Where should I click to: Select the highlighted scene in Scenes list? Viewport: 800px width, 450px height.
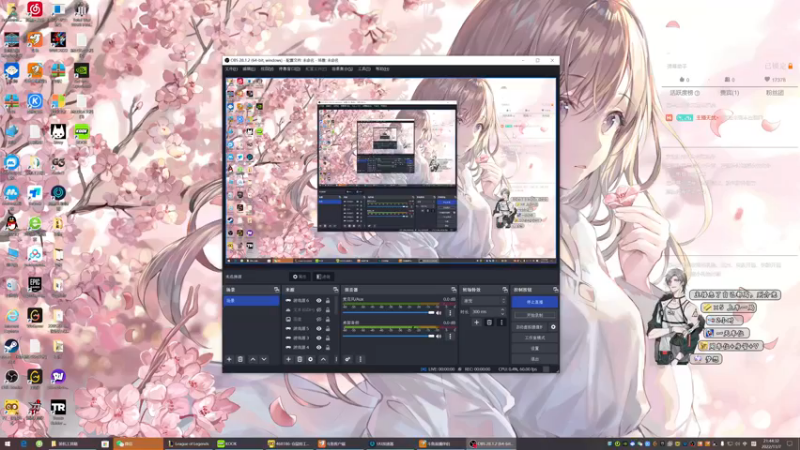pos(252,301)
